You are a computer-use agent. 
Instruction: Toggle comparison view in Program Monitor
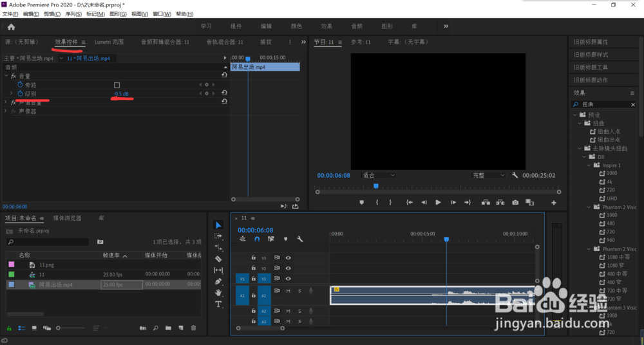coord(529,203)
